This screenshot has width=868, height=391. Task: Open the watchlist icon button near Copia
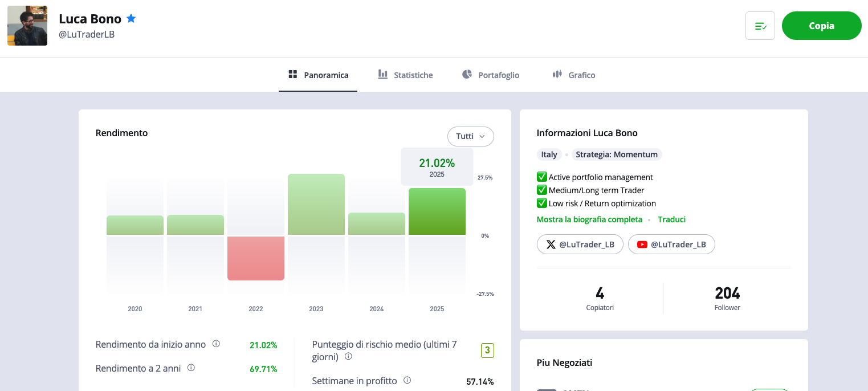pos(760,26)
